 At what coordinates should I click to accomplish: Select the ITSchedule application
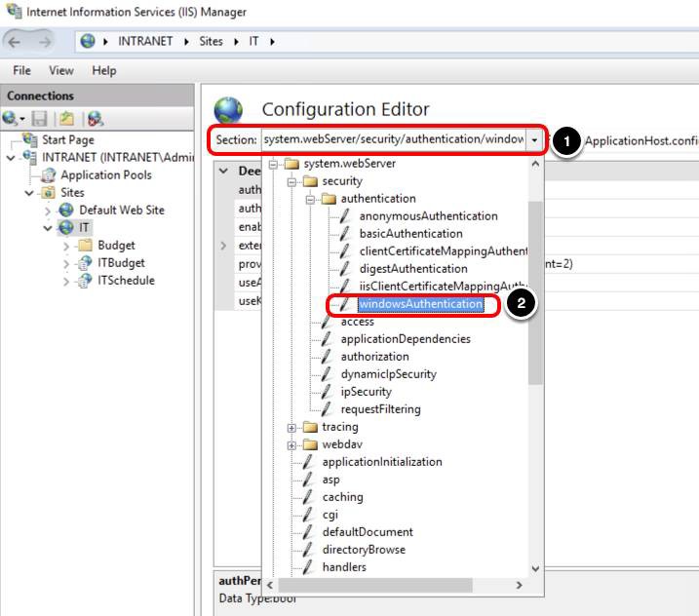tap(126, 281)
